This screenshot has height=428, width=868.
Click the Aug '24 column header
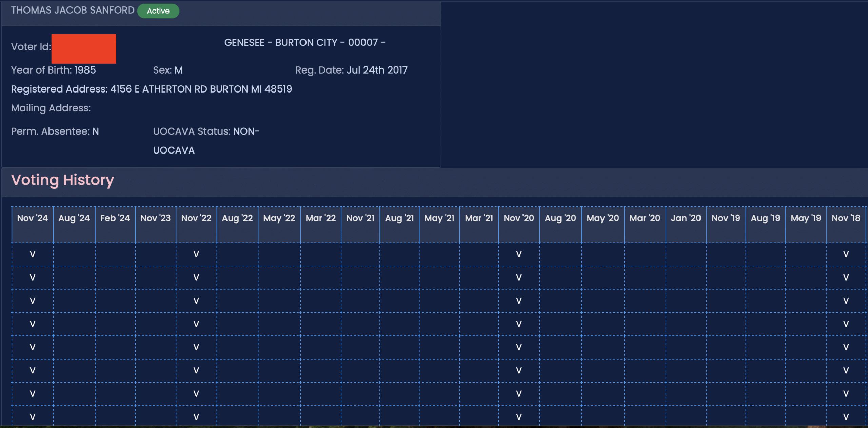74,225
